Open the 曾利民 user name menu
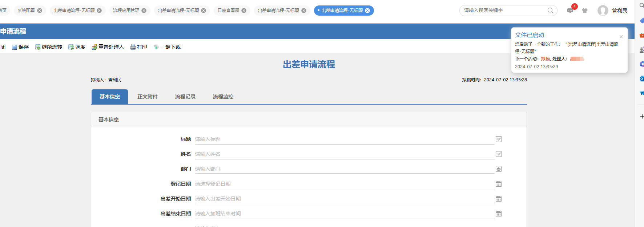This screenshot has height=227, width=644. [x=620, y=11]
